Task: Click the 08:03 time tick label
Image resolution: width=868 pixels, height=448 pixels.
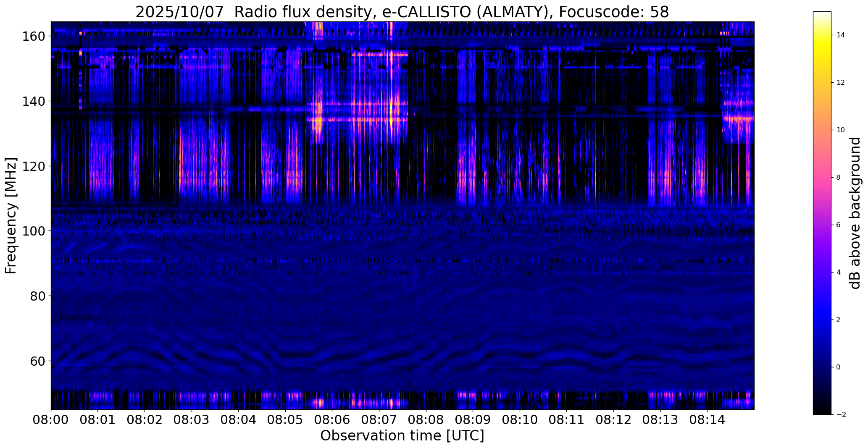Action: pos(192,420)
